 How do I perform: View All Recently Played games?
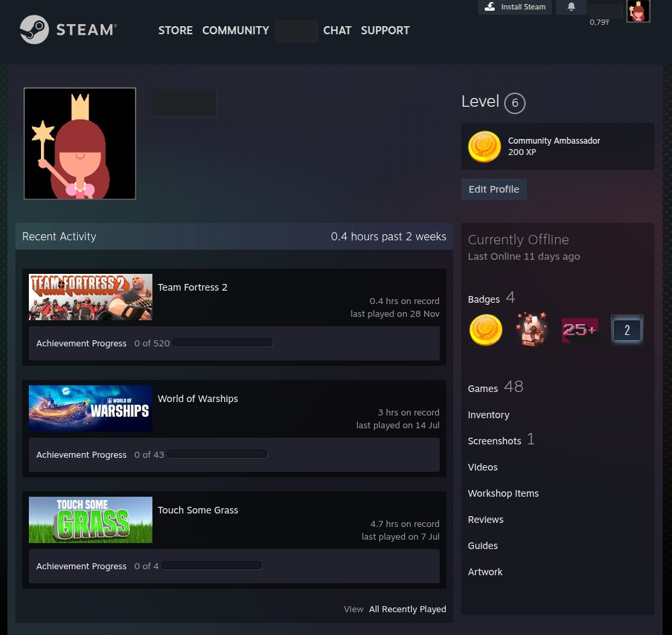[x=407, y=609]
